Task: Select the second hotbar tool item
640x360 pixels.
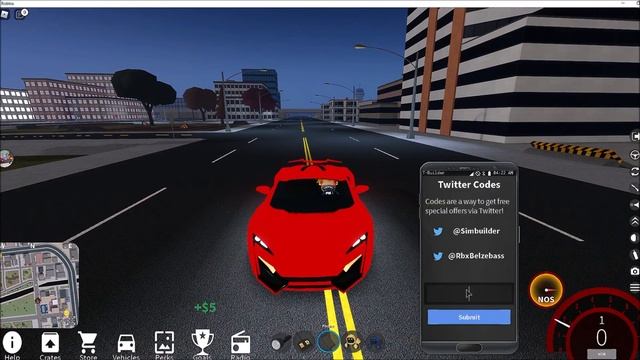Action: pos(303,342)
